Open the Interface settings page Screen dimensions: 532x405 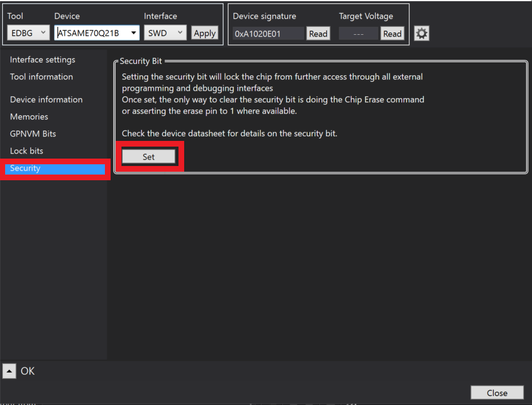[x=42, y=60]
